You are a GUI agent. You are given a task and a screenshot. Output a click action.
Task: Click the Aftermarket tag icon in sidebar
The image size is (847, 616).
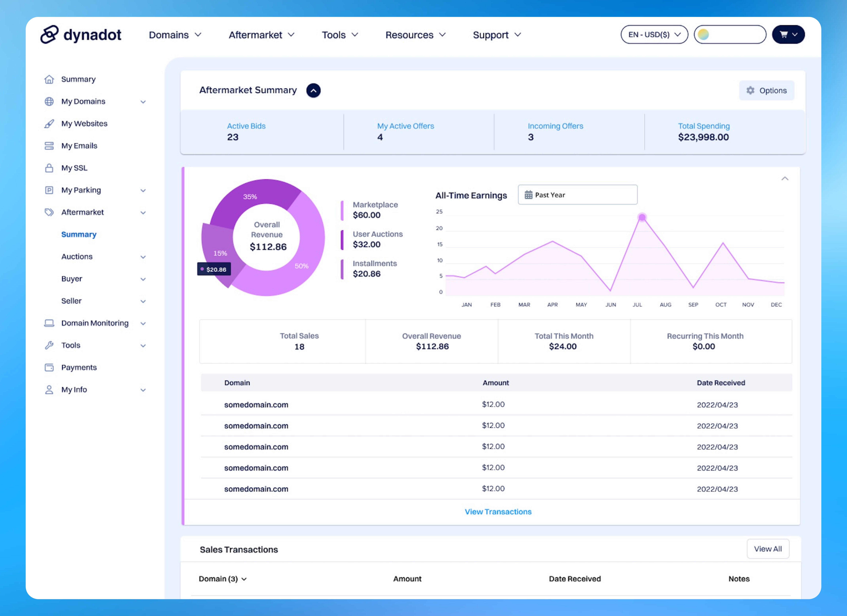coord(49,212)
